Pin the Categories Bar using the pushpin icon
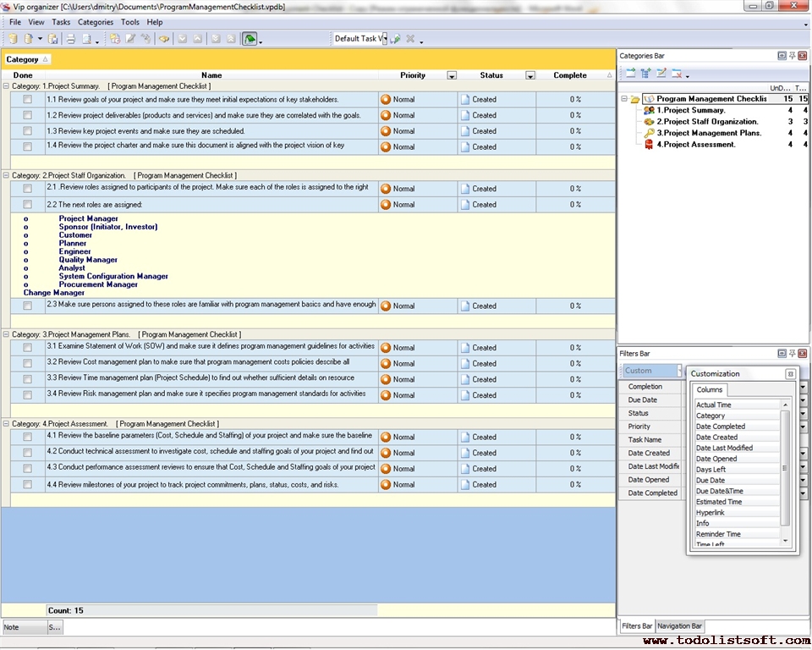The image size is (812, 650). (792, 56)
